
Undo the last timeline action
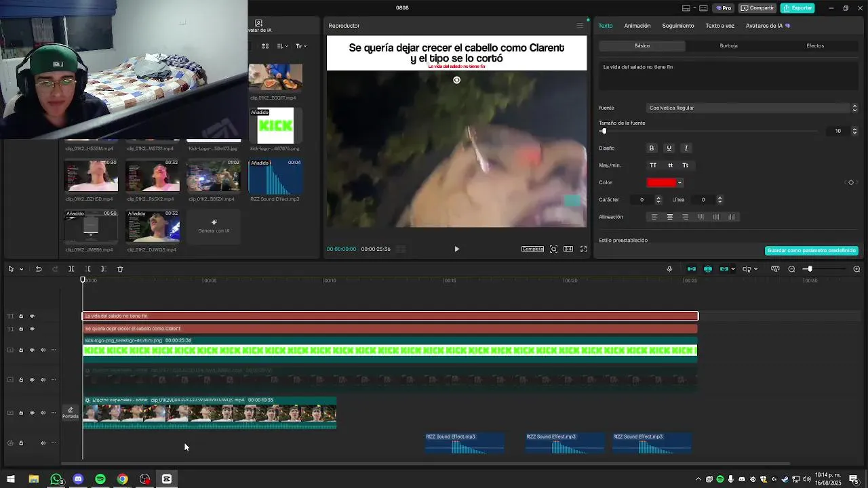coord(39,269)
